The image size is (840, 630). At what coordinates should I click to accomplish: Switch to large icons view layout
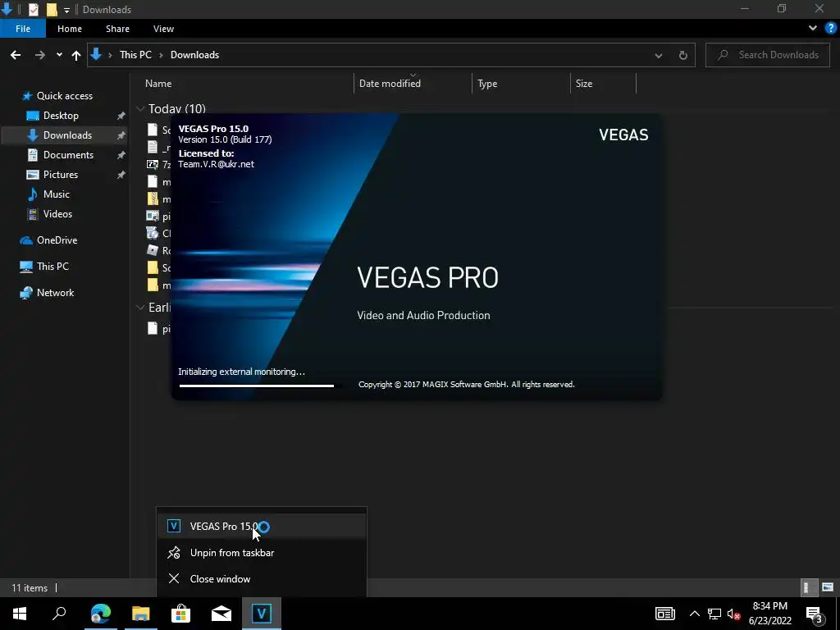point(828,587)
